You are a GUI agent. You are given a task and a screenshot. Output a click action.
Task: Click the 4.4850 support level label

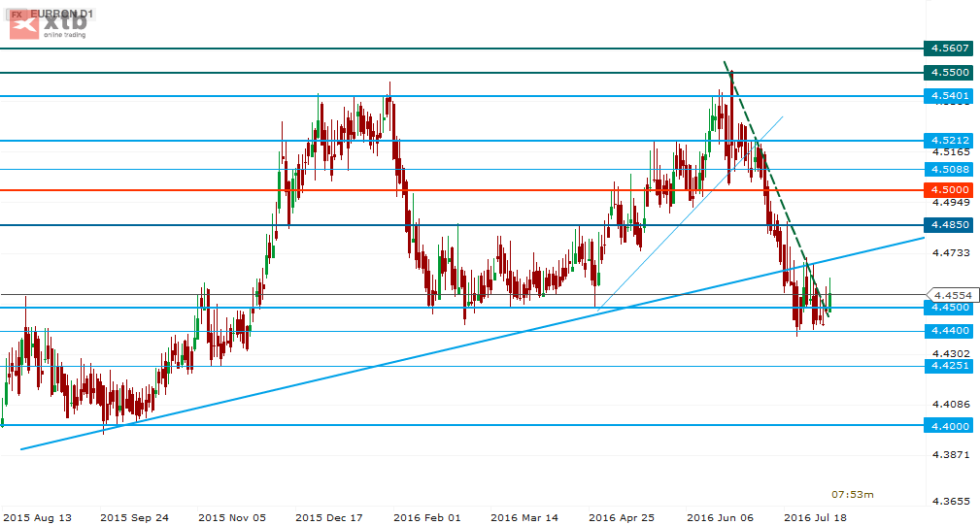point(949,225)
